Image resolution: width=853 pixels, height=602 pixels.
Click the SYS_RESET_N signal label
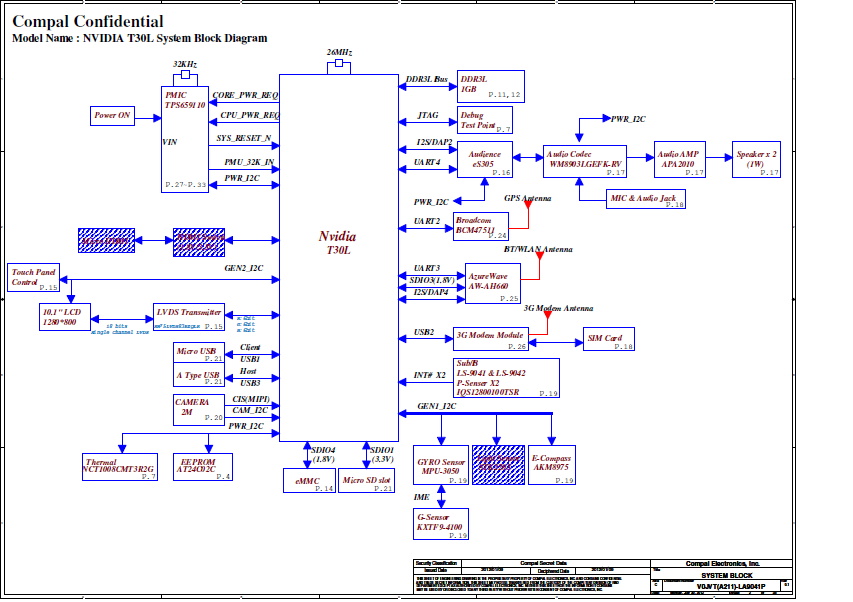pyautogui.click(x=244, y=138)
